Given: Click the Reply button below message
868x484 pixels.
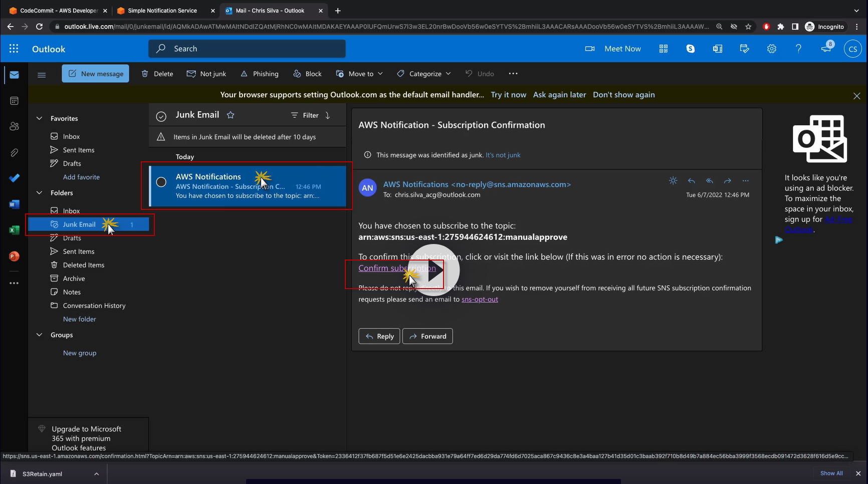Looking at the screenshot, I should pos(379,336).
